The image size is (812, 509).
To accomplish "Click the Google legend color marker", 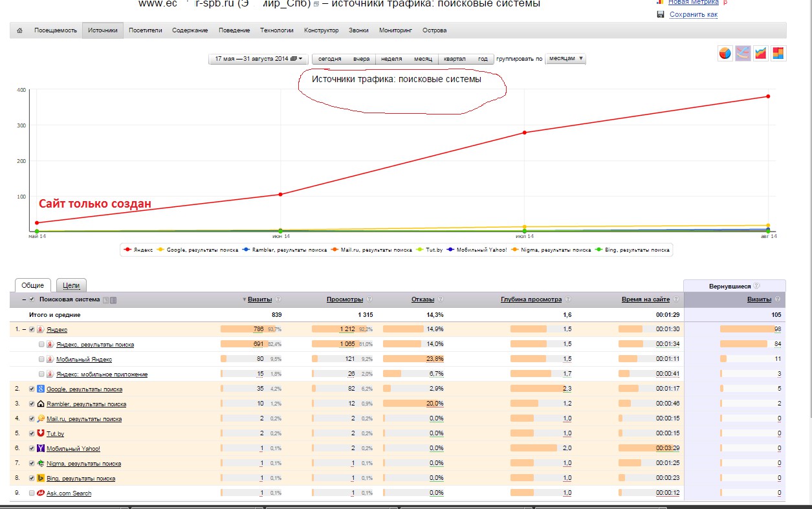I will 162,249.
